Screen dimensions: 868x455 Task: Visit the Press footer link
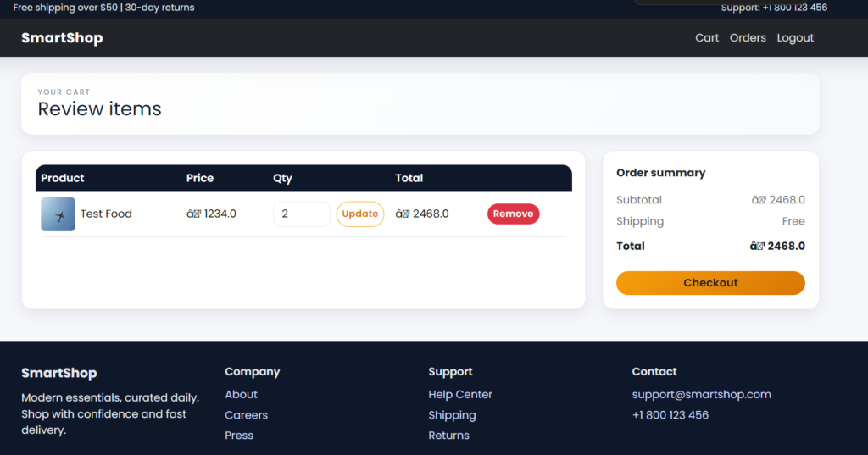click(x=238, y=435)
